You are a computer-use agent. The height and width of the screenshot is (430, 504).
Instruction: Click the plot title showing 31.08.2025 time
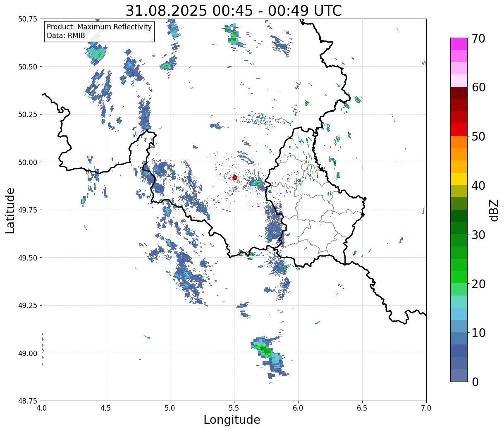pyautogui.click(x=234, y=11)
